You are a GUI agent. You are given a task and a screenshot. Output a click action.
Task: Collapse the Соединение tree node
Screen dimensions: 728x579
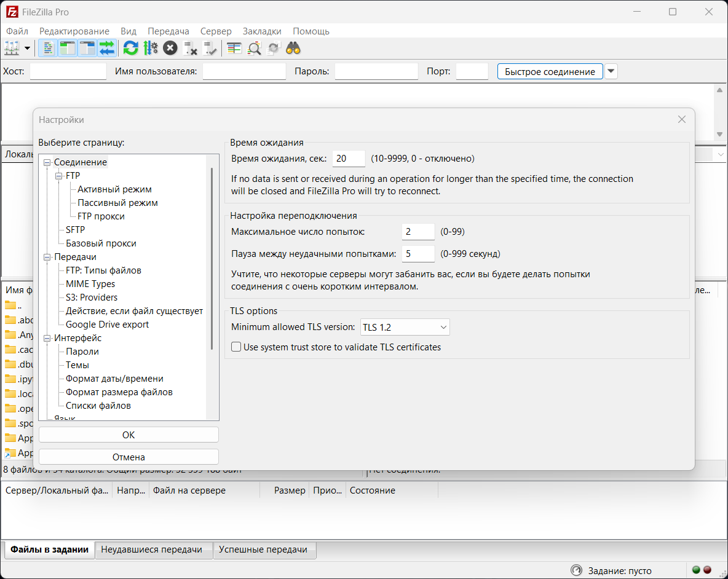[x=47, y=162]
